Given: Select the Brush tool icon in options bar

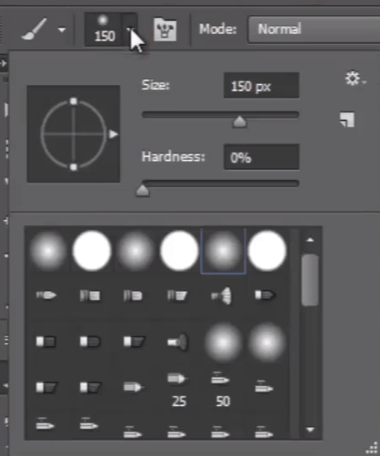Looking at the screenshot, I should click(x=34, y=29).
